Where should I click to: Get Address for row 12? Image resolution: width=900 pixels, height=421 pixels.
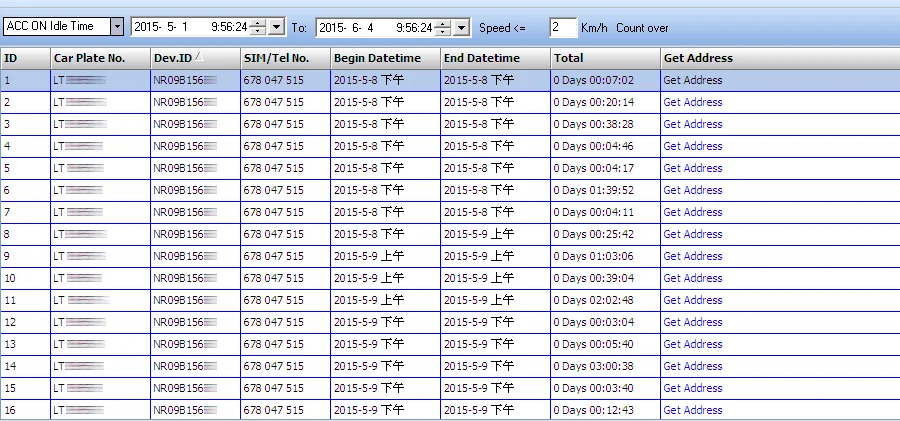pos(693,322)
